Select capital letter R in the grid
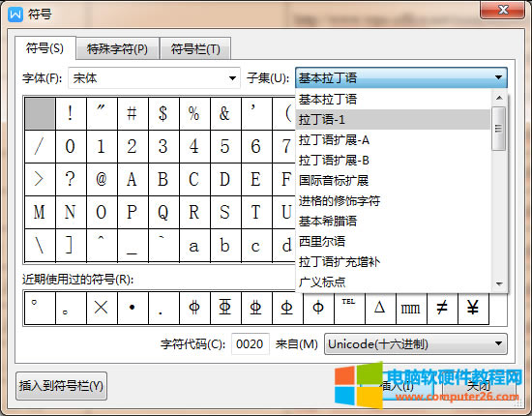The image size is (532, 416). (194, 212)
